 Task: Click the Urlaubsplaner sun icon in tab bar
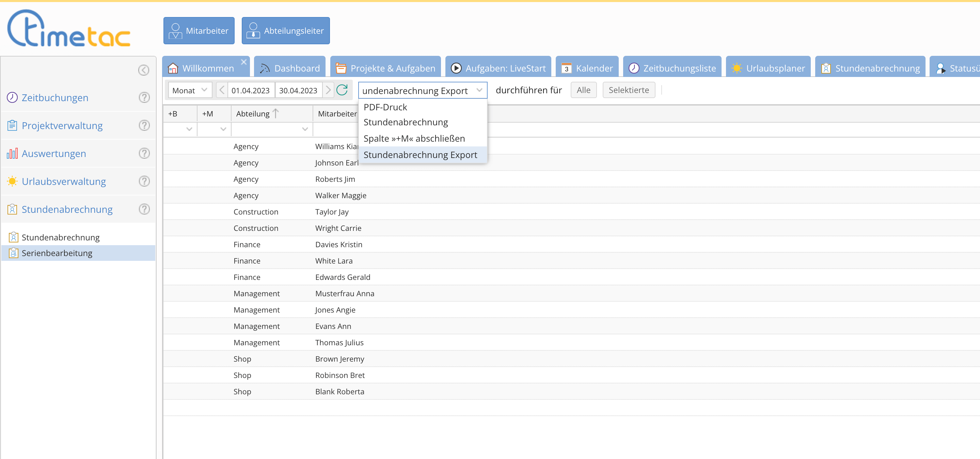click(x=737, y=68)
